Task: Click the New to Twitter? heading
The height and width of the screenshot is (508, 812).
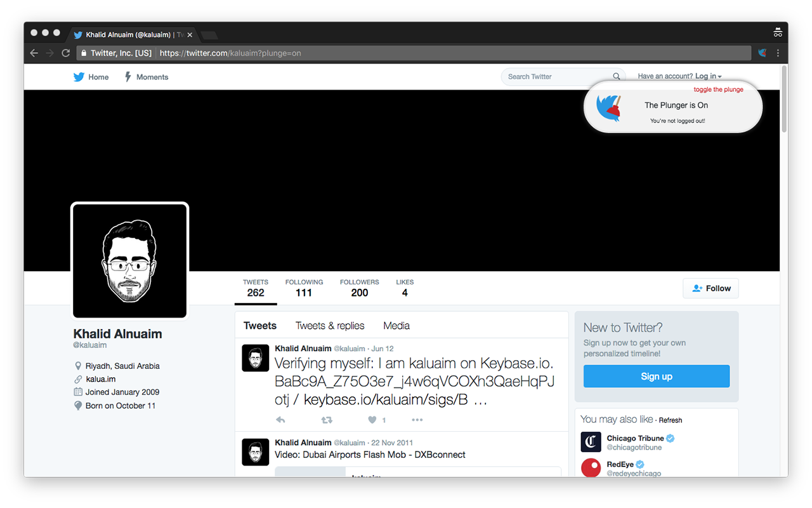Action: [x=623, y=328]
